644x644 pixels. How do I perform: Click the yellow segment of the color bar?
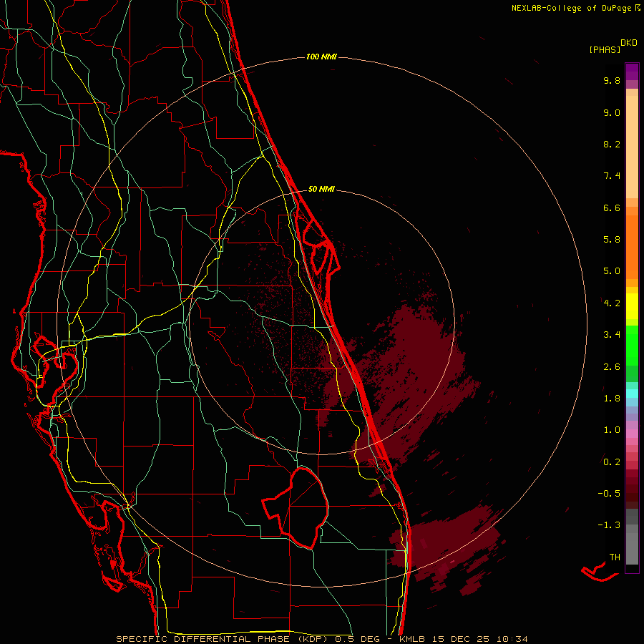click(632, 306)
